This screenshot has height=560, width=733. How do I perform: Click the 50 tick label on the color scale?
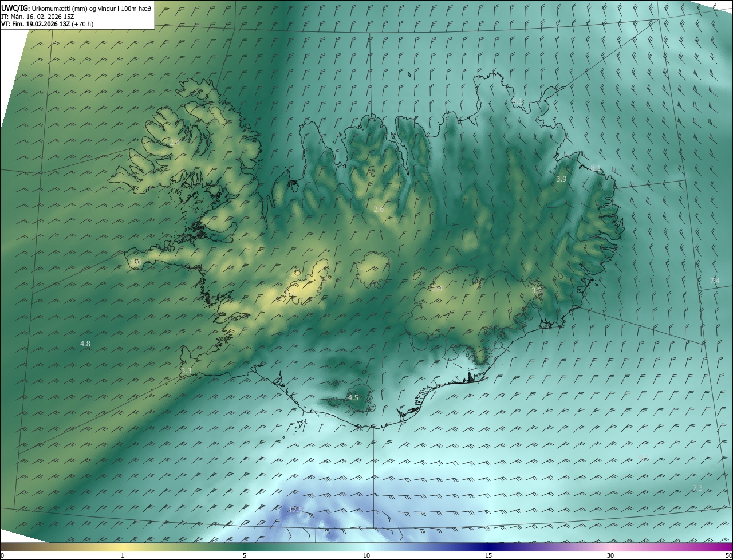[728, 555]
